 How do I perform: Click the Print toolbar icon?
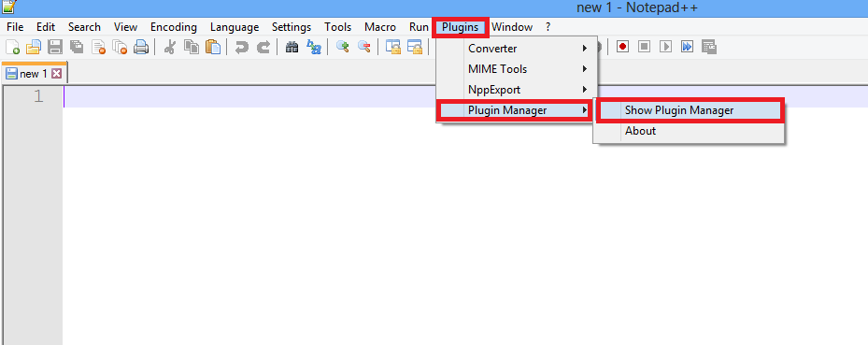click(x=141, y=47)
